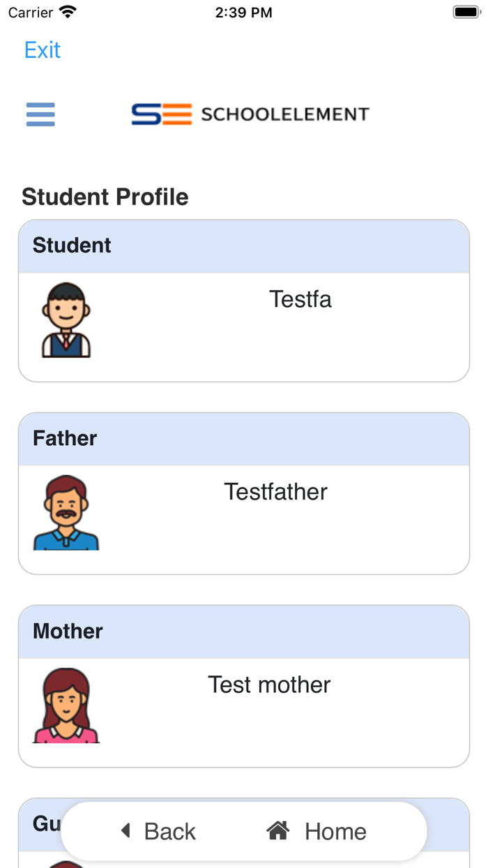Image resolution: width=488 pixels, height=868 pixels.
Task: Tap the name Test mother
Action: click(x=269, y=684)
